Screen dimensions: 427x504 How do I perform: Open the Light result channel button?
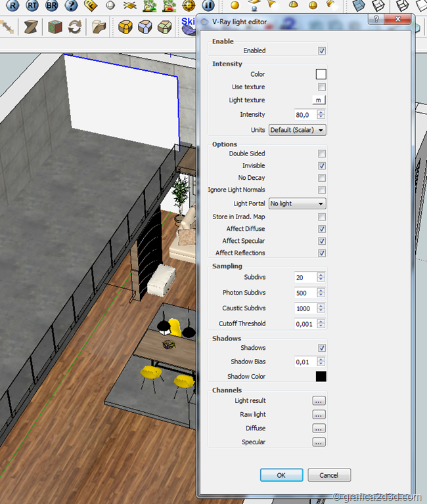319,401
